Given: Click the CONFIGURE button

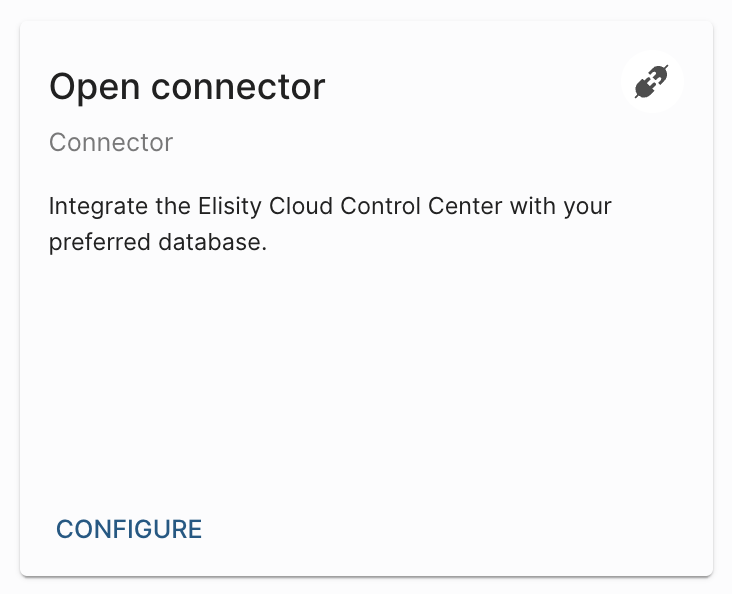Looking at the screenshot, I should 129,529.
